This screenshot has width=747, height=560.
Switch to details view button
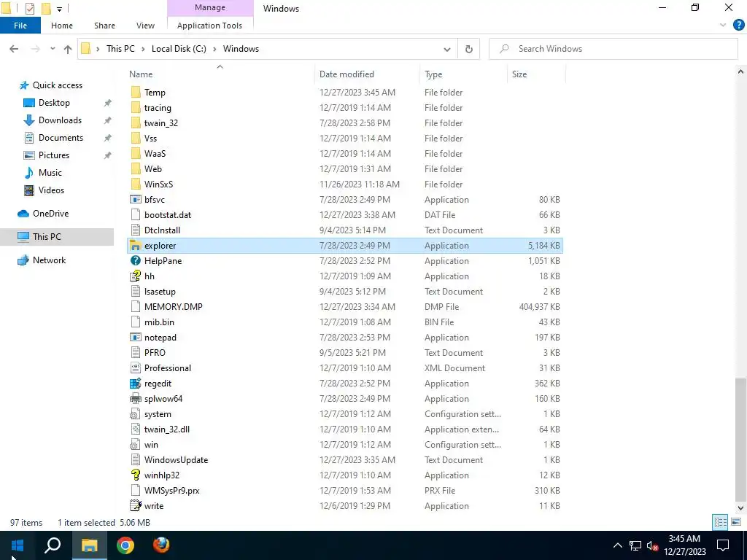click(720, 522)
